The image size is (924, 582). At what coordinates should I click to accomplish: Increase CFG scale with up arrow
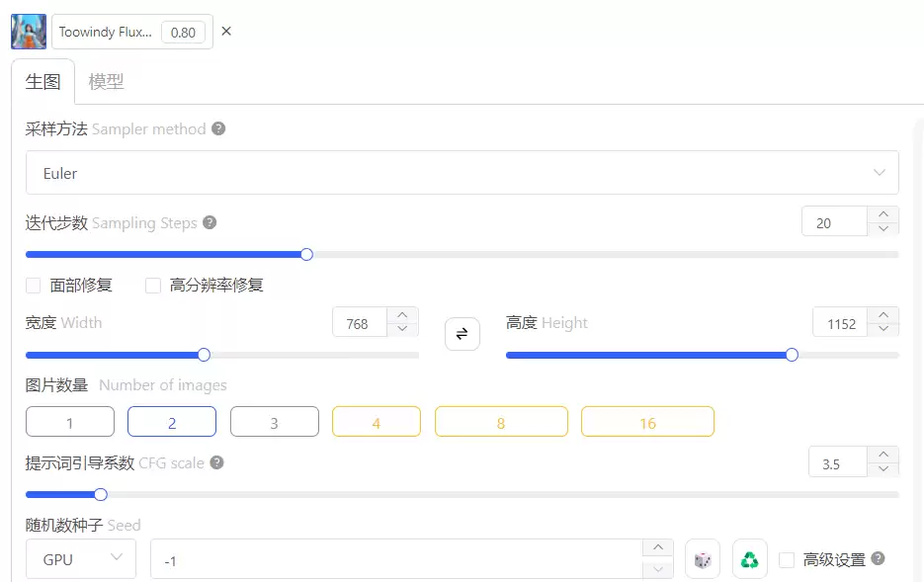882,455
